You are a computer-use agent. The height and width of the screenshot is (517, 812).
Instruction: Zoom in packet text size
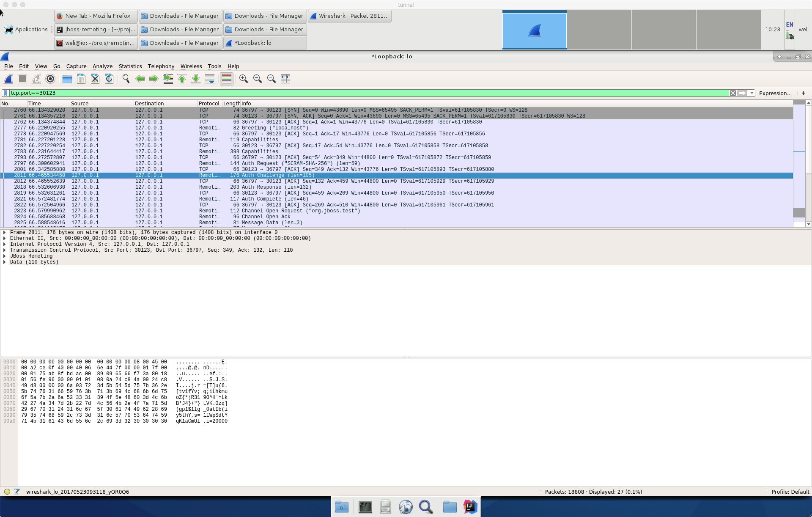point(244,79)
